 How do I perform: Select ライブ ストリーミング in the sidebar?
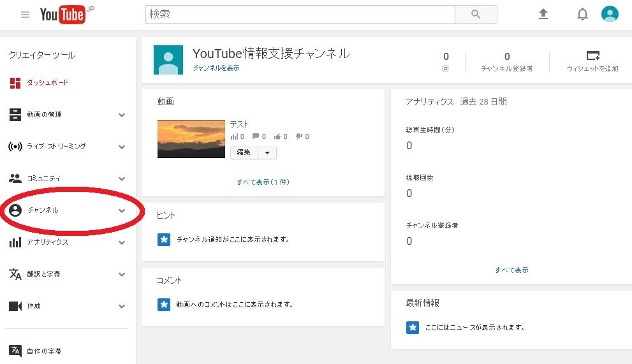pos(56,147)
